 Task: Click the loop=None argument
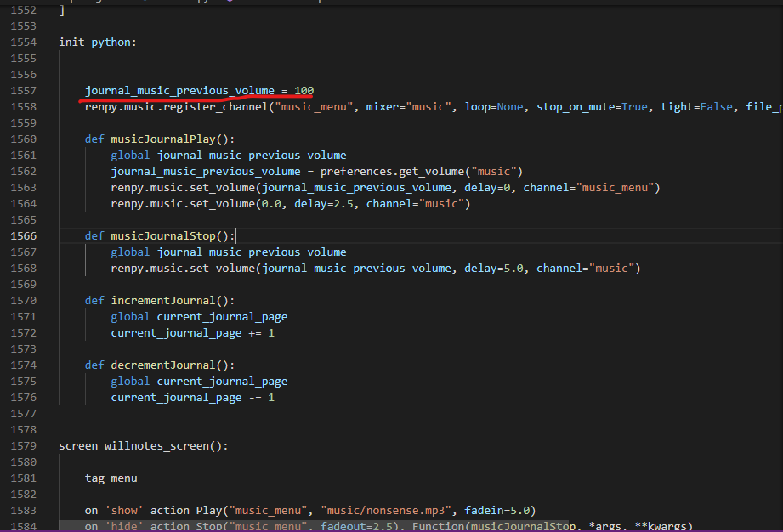(x=494, y=107)
